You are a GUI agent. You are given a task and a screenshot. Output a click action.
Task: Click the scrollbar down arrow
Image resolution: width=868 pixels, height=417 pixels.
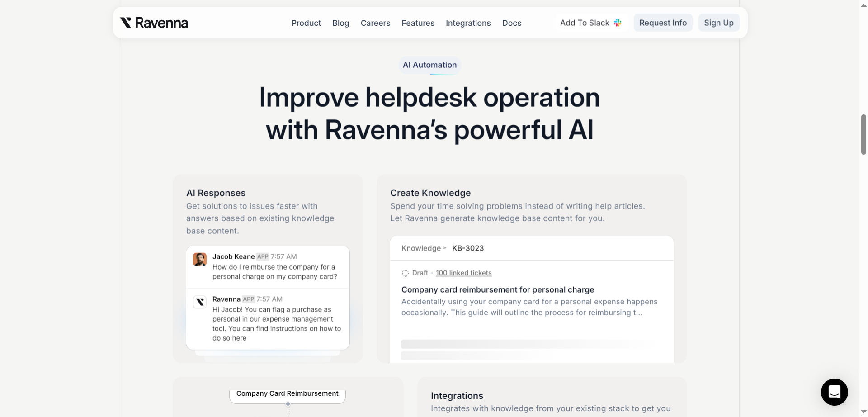pyautogui.click(x=863, y=412)
